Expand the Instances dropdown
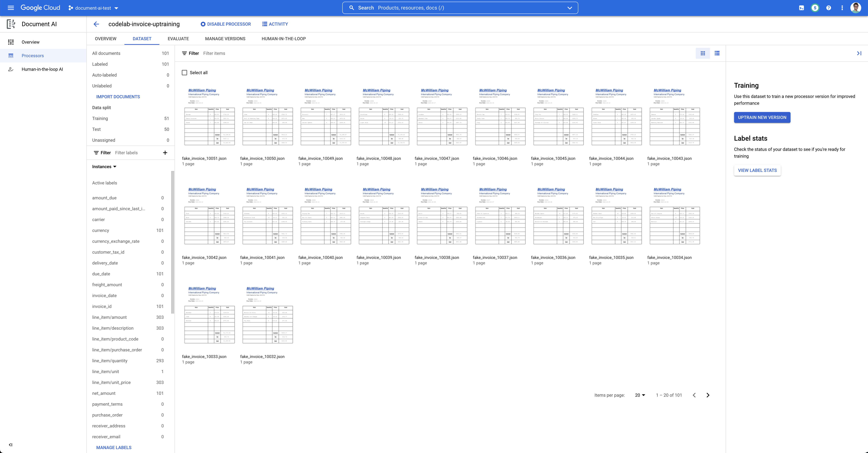This screenshot has height=453, width=868. [104, 167]
